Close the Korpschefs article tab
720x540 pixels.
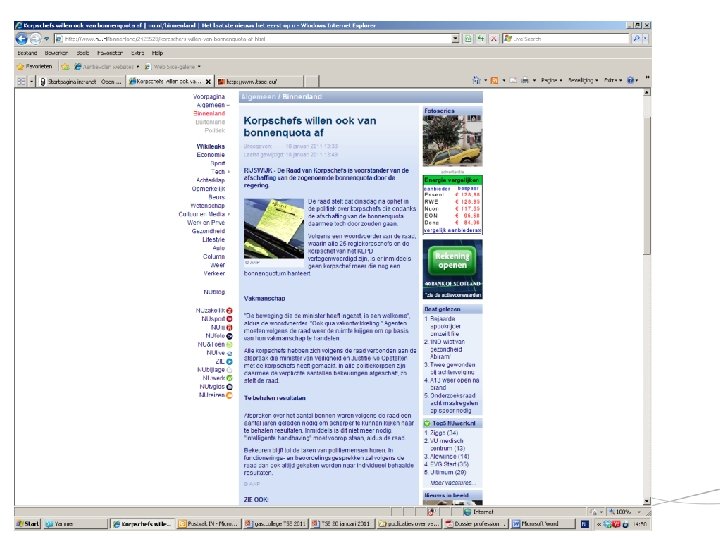tap(208, 82)
